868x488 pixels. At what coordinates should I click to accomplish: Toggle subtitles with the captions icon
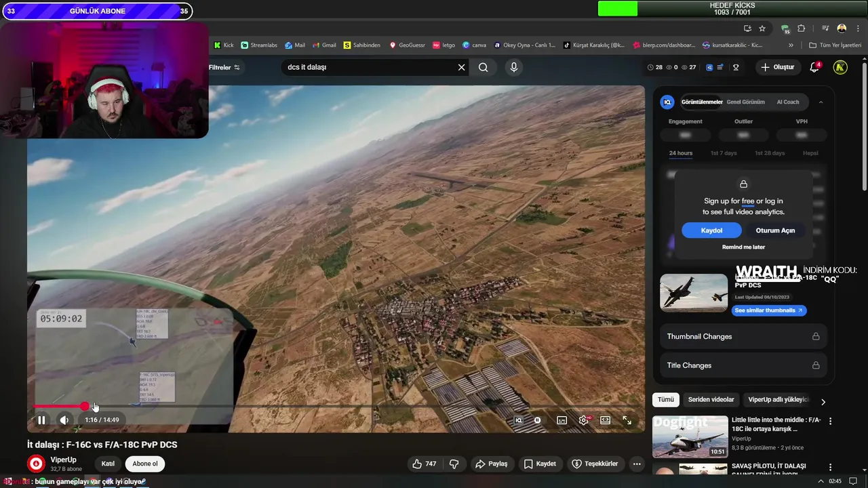(561, 420)
